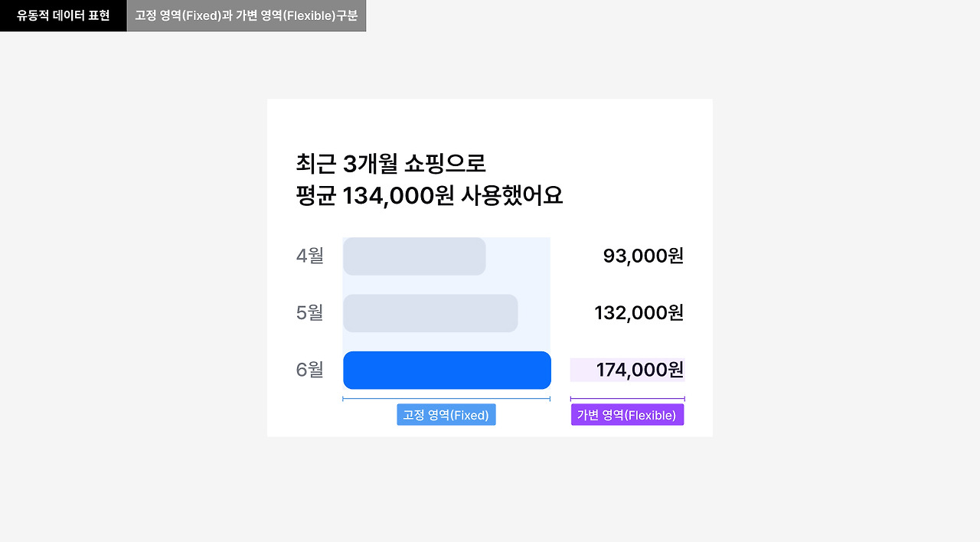The height and width of the screenshot is (542, 980).
Task: Click the purple 가변 영역(Flexible) label
Action: coord(627,415)
